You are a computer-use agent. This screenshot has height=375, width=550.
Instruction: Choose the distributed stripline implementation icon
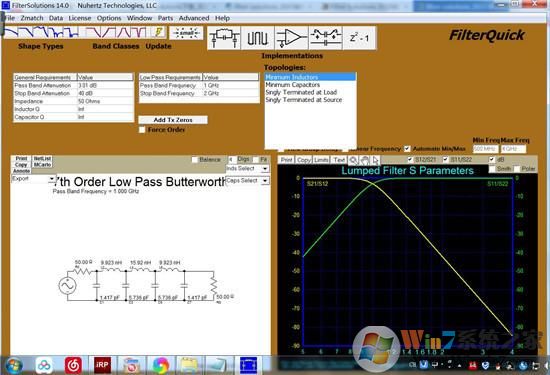tap(258, 38)
